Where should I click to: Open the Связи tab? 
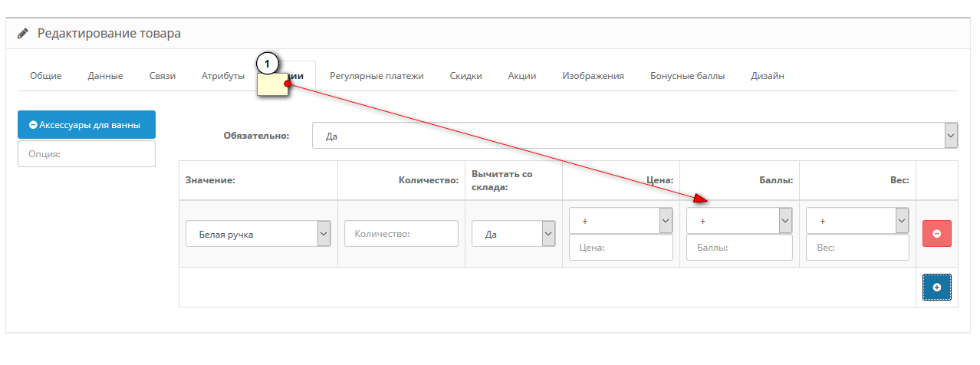click(163, 76)
